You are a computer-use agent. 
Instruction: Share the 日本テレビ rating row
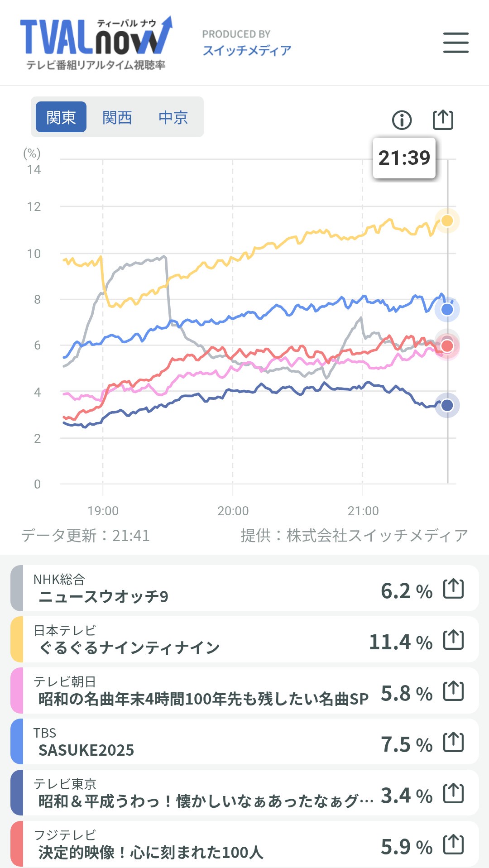coord(453,639)
